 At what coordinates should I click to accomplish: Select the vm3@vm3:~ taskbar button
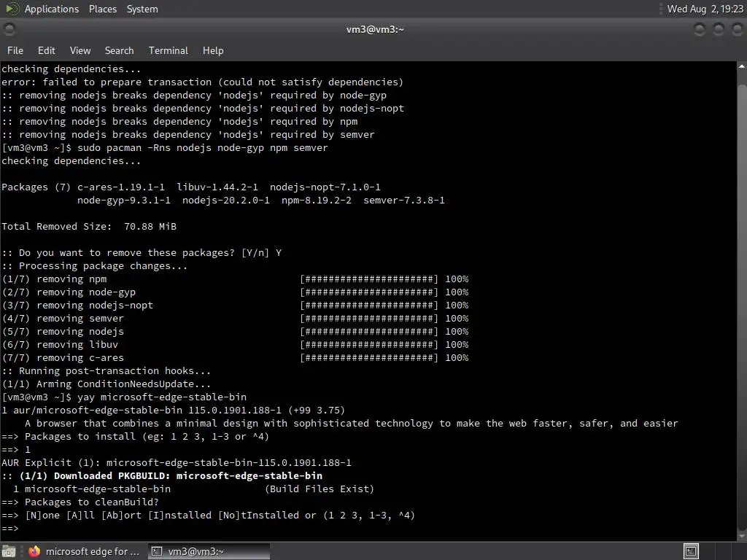click(209, 551)
